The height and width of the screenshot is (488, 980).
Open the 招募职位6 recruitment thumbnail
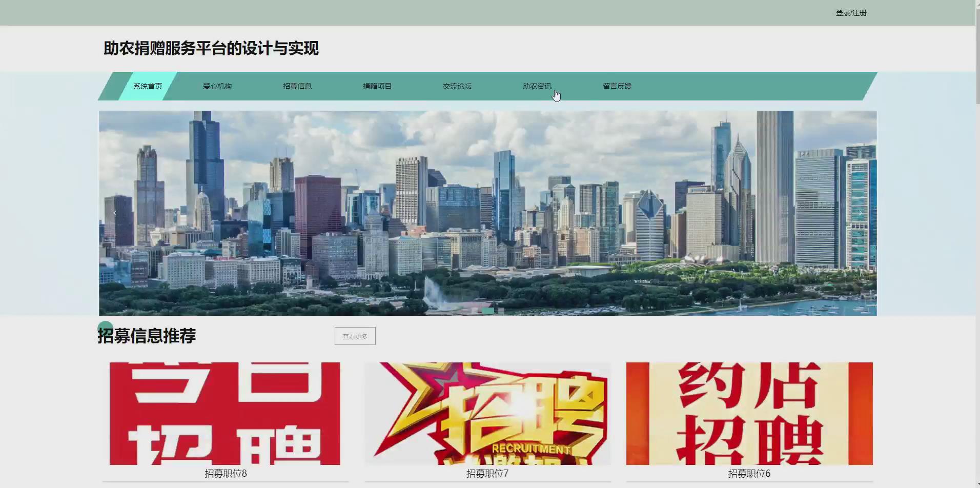click(748, 413)
